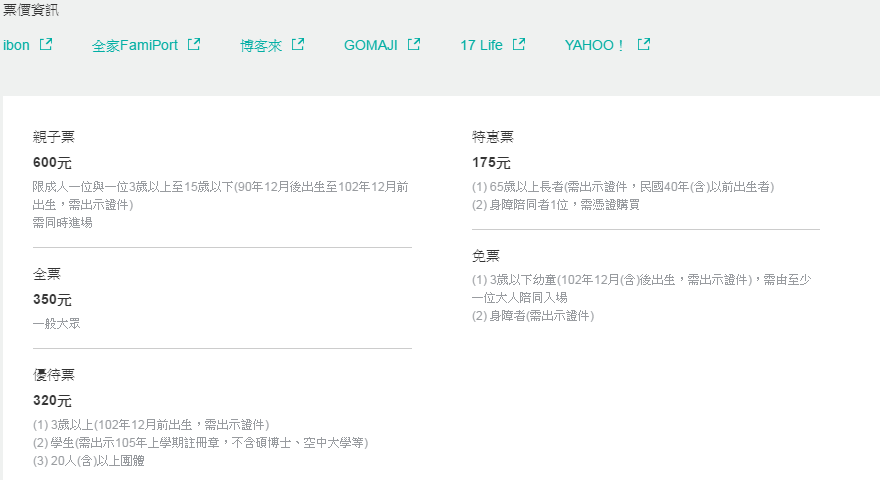Click the 優待票 heading
Viewport: 880px width, 480px height.
pyautogui.click(x=54, y=375)
